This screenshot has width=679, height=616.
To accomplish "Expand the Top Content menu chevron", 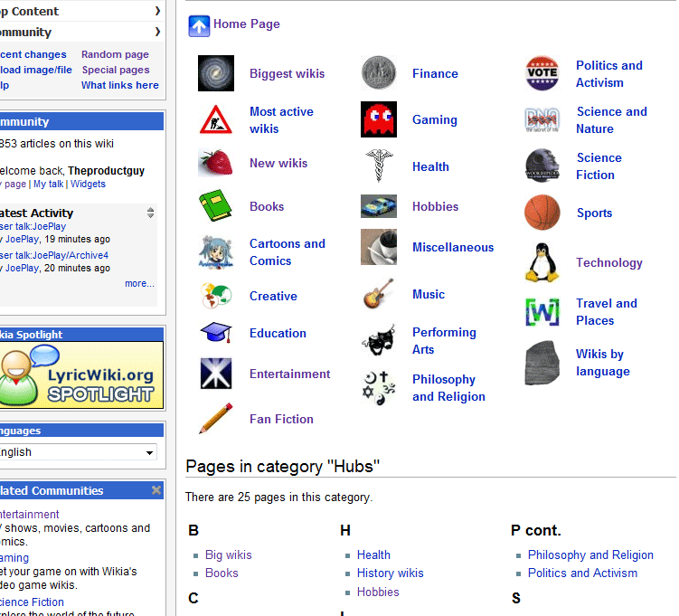I will point(157,11).
